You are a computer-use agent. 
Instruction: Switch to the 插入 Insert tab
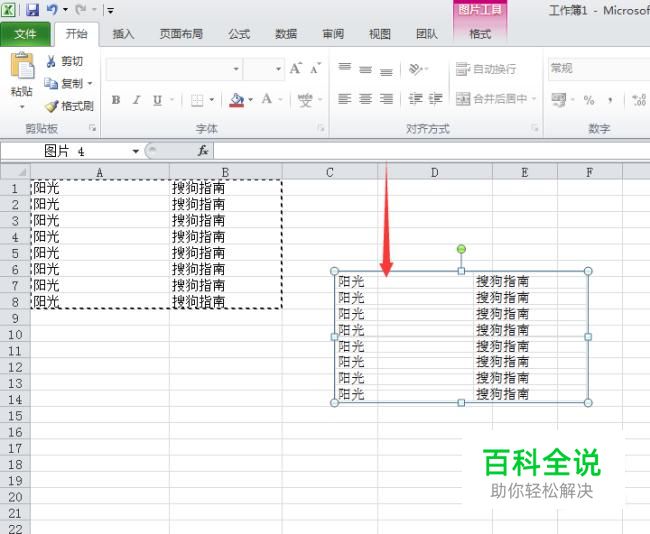click(123, 34)
